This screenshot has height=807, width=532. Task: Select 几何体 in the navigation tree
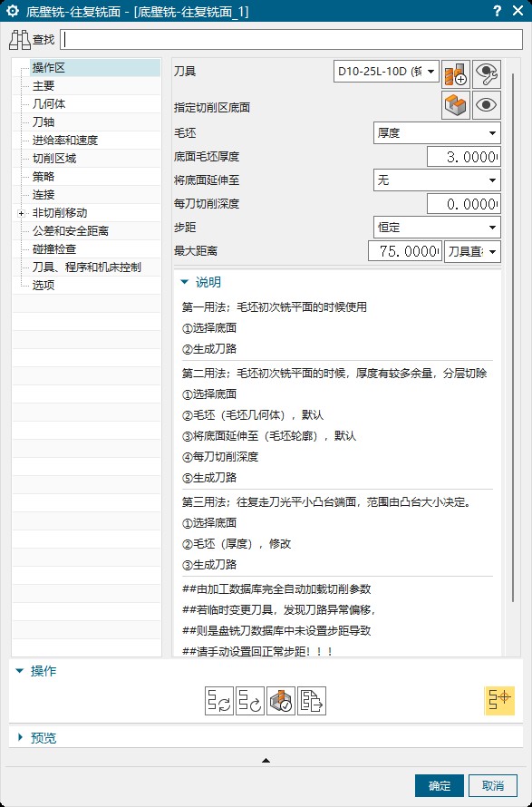49,104
